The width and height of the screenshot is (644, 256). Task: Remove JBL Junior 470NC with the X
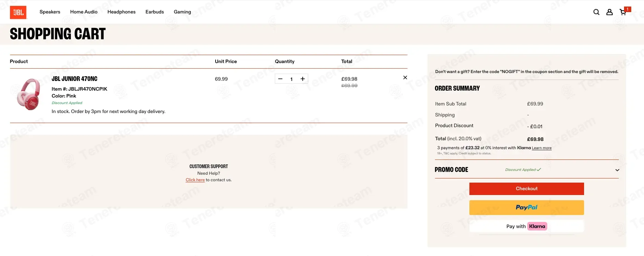(x=405, y=78)
